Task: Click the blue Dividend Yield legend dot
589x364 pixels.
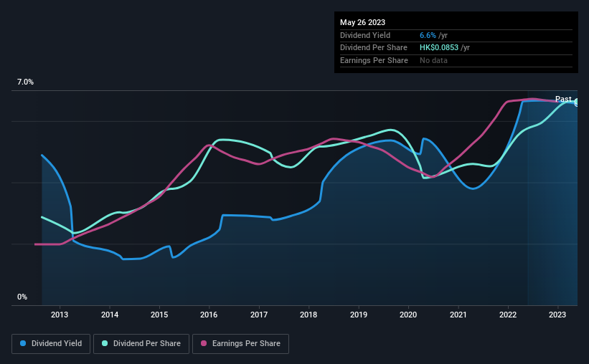Action: click(x=22, y=344)
